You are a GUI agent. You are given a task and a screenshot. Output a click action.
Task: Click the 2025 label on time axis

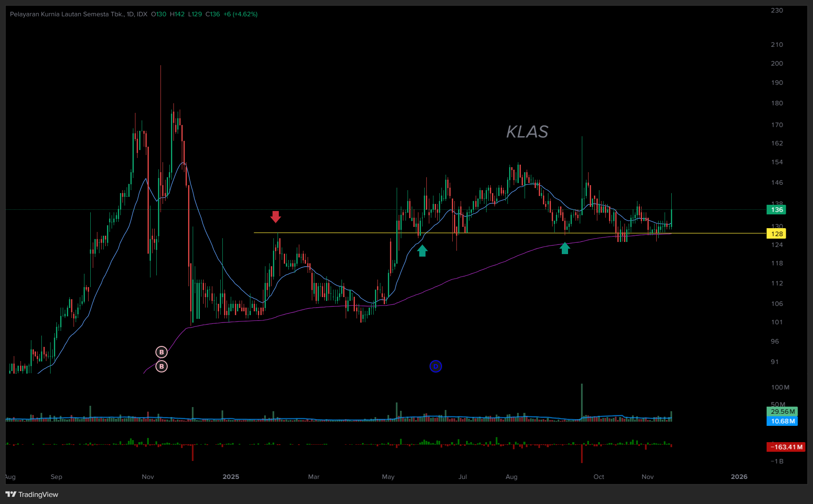(231, 477)
